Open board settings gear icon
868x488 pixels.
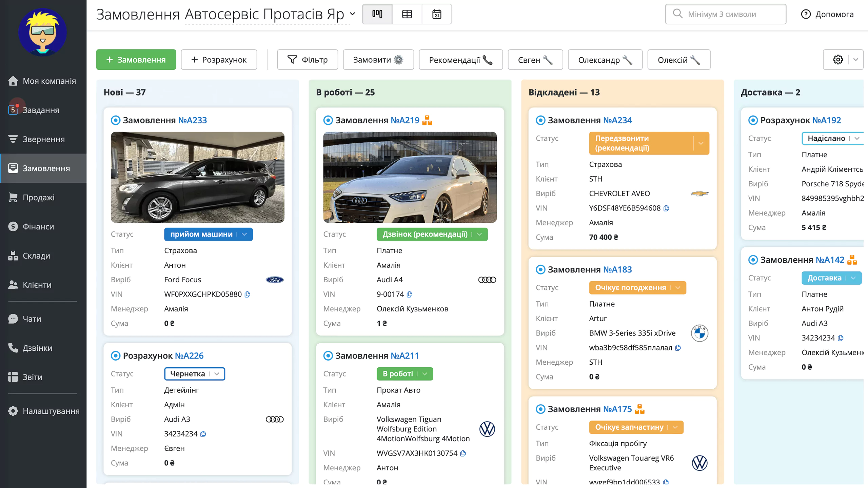[x=838, y=60]
